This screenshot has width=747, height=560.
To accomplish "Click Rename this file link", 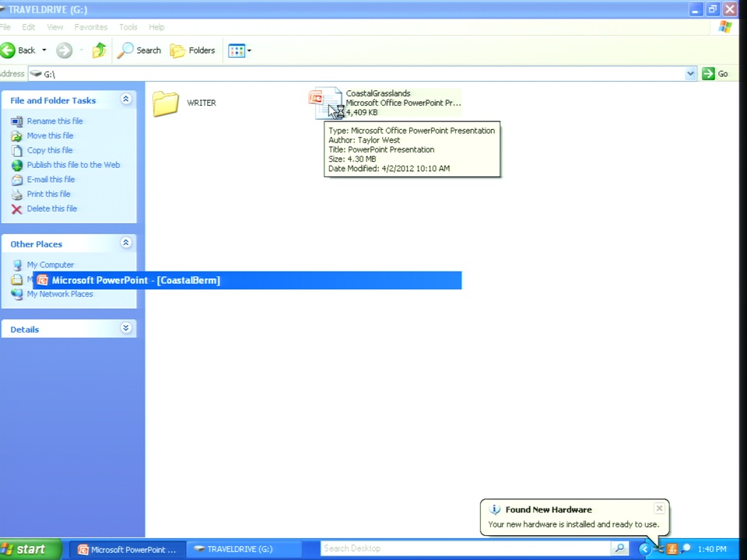I will point(54,121).
